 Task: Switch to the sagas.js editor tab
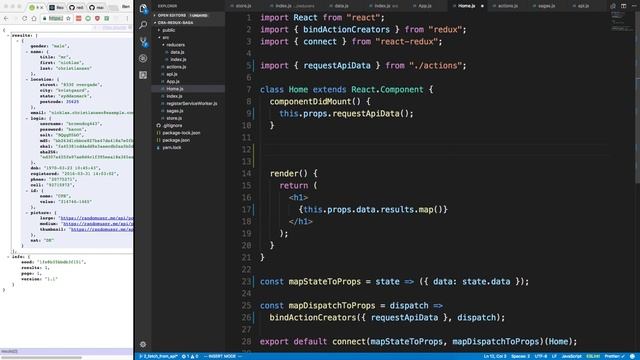pyautogui.click(x=546, y=6)
